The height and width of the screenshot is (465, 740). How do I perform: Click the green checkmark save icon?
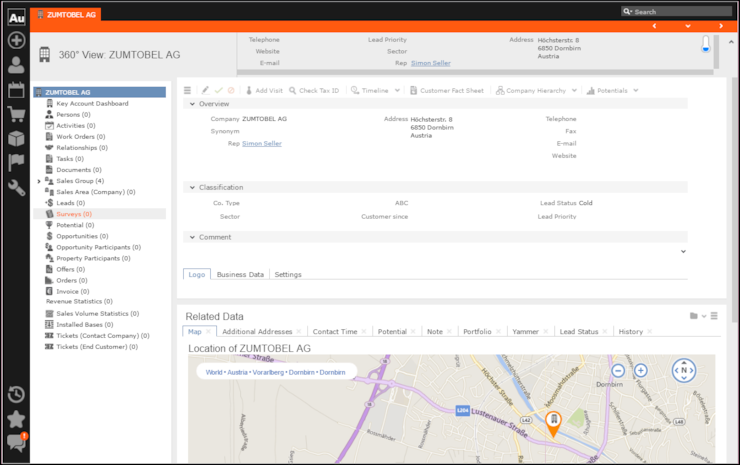(x=219, y=90)
